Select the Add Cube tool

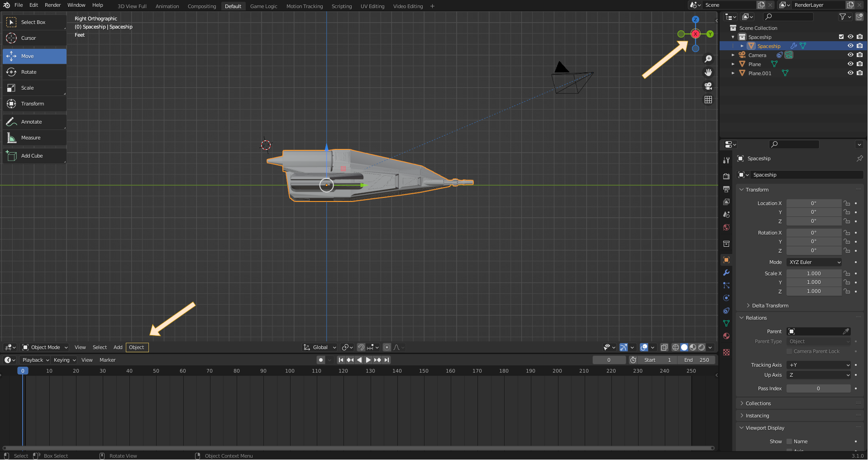tap(32, 156)
